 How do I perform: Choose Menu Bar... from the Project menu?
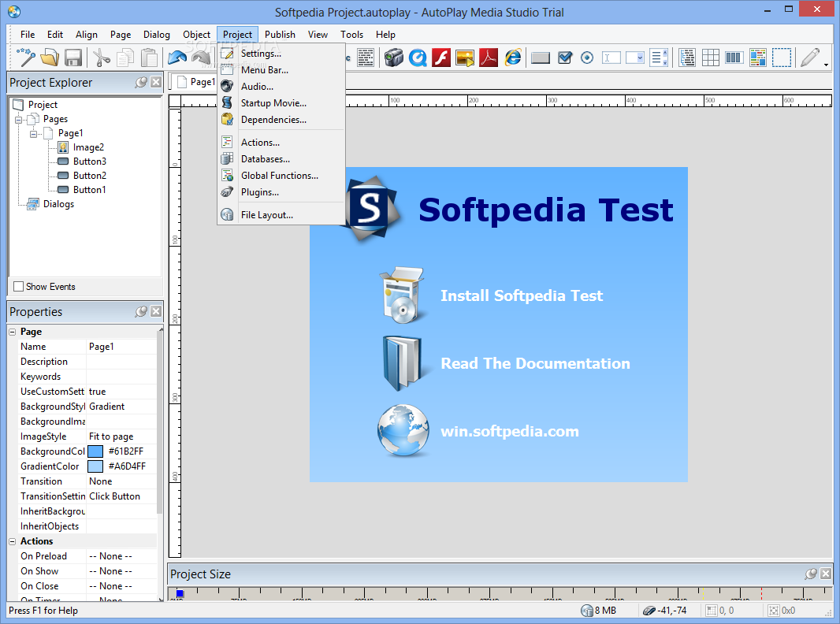pos(281,70)
